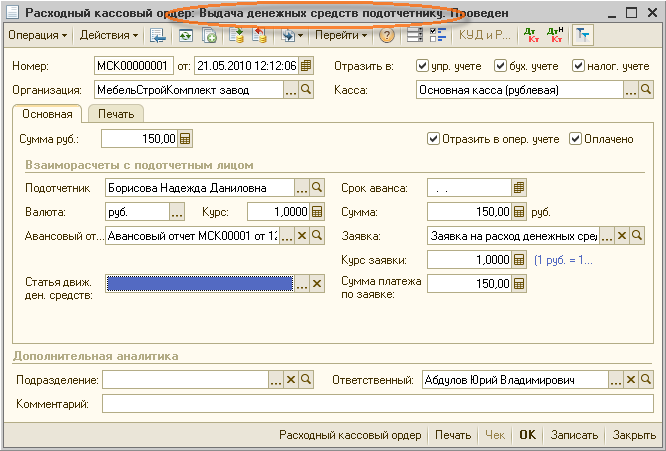This screenshot has width=666, height=451.
Task: Click ellipsis select button for Организация field
Action: coord(291,90)
